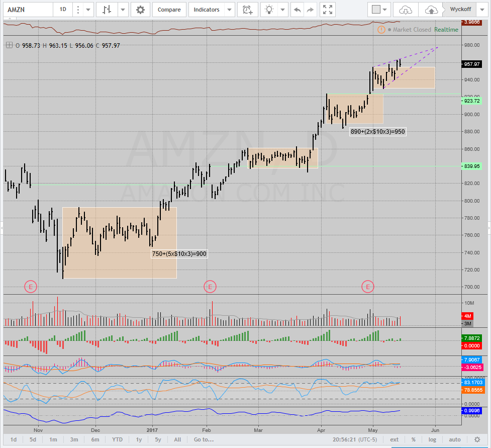Expand the Indicators dropdown arrow

point(229,10)
